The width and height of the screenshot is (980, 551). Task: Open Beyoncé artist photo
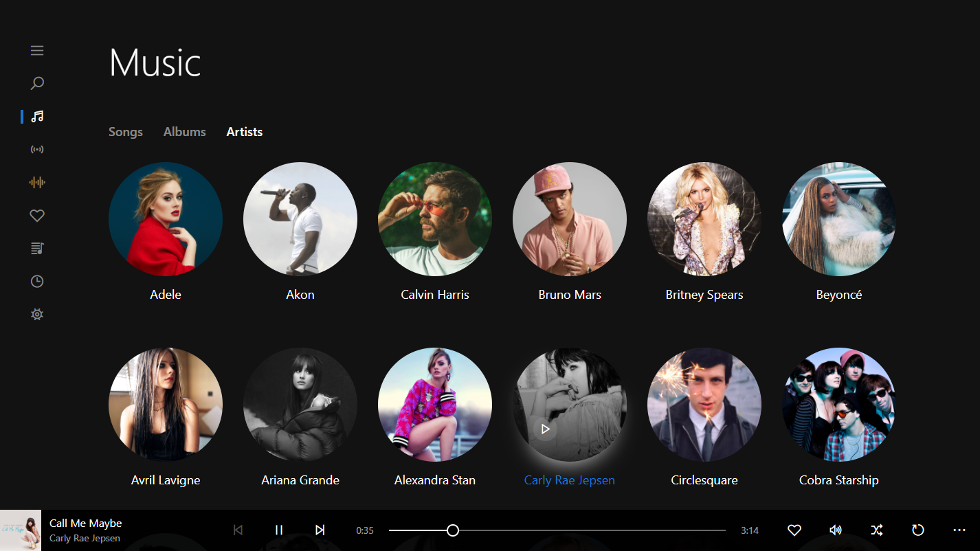pos(839,219)
